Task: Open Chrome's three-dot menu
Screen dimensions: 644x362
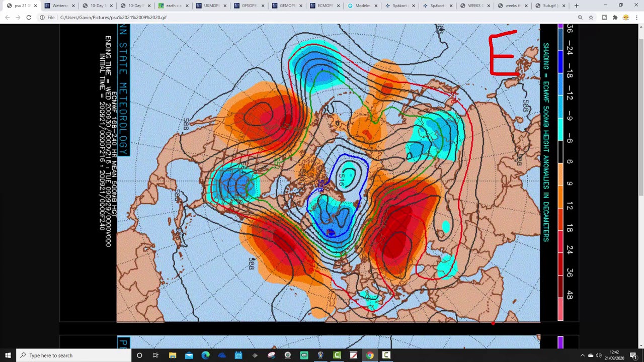Action: point(637,17)
